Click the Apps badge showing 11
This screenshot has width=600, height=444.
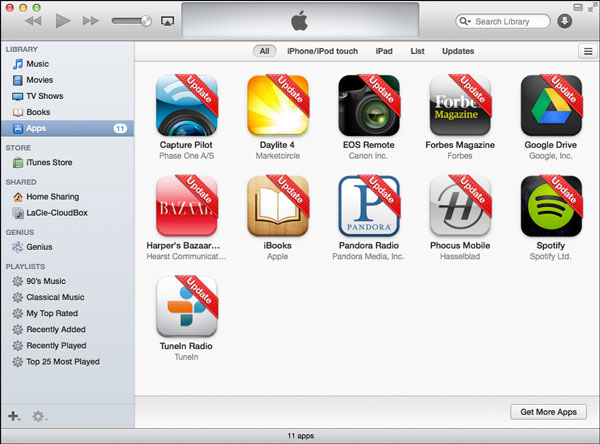120,129
